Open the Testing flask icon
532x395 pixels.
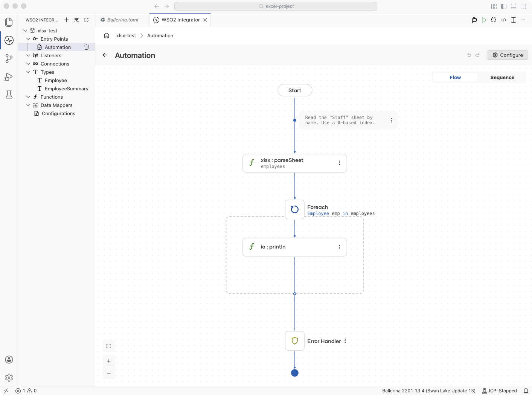coord(9,95)
